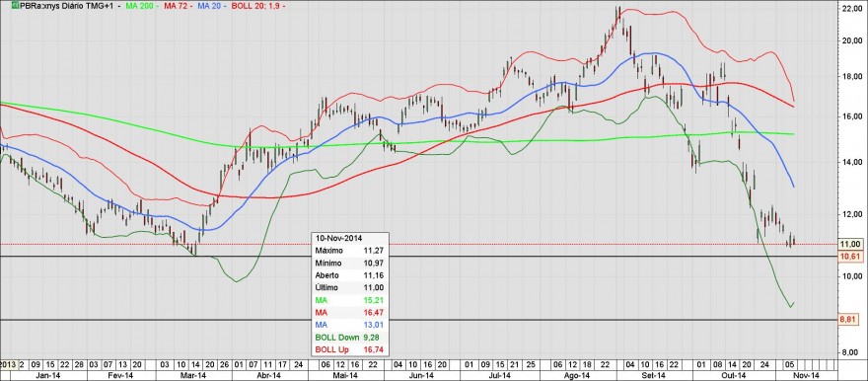Click the Out-14 month label
Screen dimensions: 868x381
click(735, 375)
